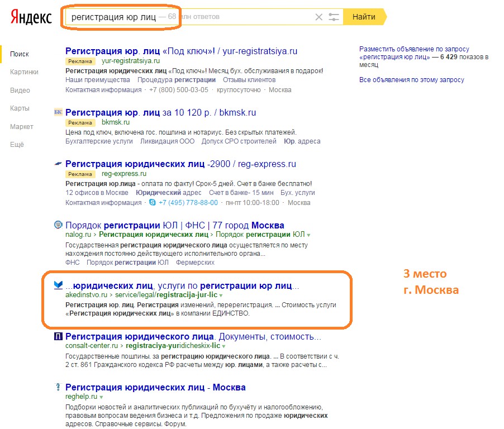This screenshot has height=429, width=504.
Task: Switch to the Маркет tab
Action: pos(22,127)
